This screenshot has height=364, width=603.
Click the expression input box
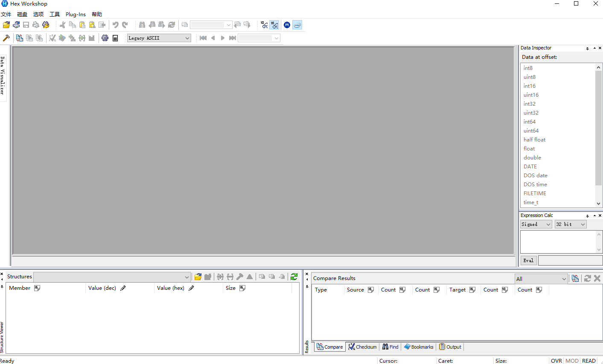click(x=558, y=242)
